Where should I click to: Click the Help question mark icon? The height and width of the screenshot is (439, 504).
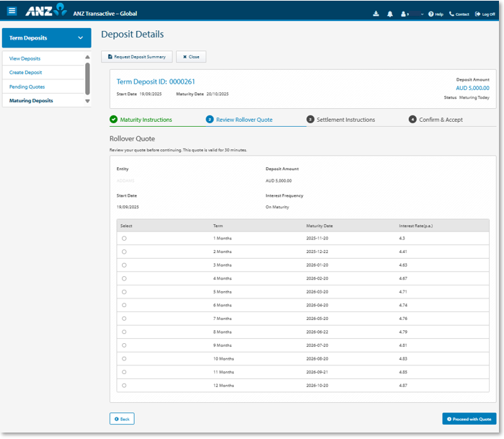pos(431,14)
